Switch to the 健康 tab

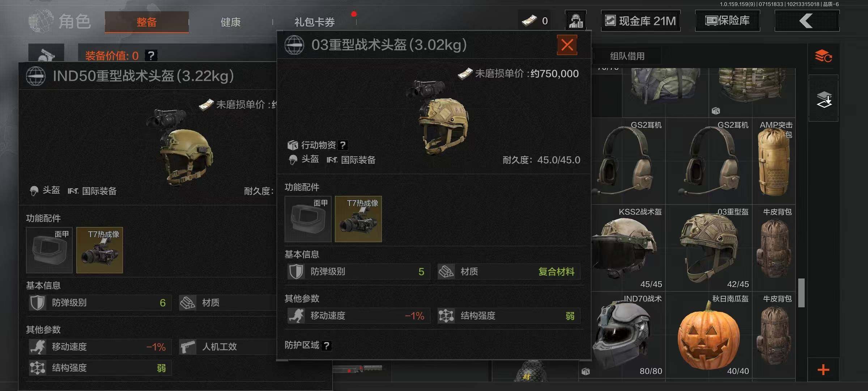click(x=231, y=22)
